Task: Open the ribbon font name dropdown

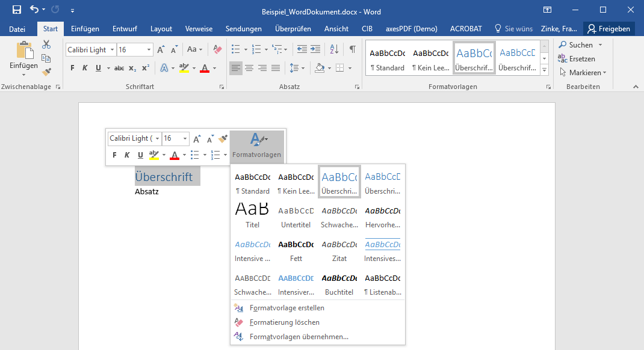Action: 111,50
